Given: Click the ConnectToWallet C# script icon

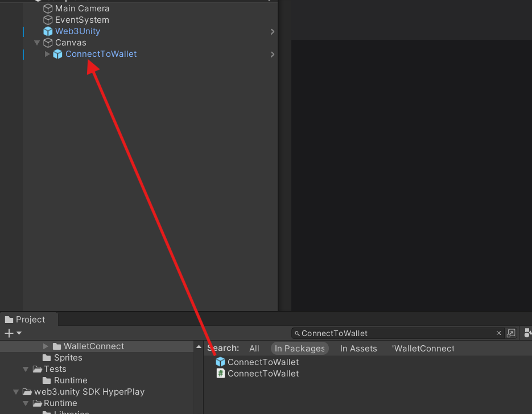Looking at the screenshot, I should pyautogui.click(x=220, y=374).
